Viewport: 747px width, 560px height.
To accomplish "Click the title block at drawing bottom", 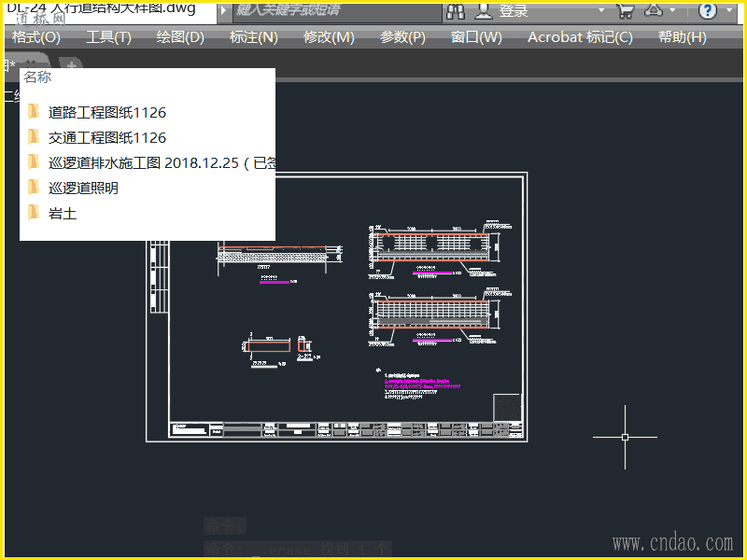I will click(x=346, y=429).
